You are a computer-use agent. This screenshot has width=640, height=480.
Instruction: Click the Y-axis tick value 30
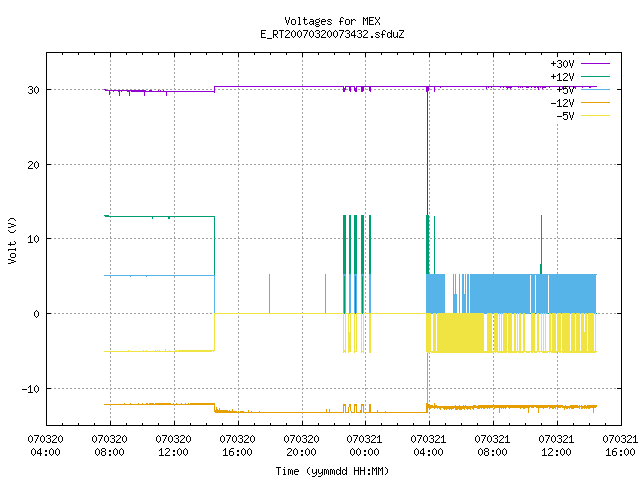click(33, 90)
